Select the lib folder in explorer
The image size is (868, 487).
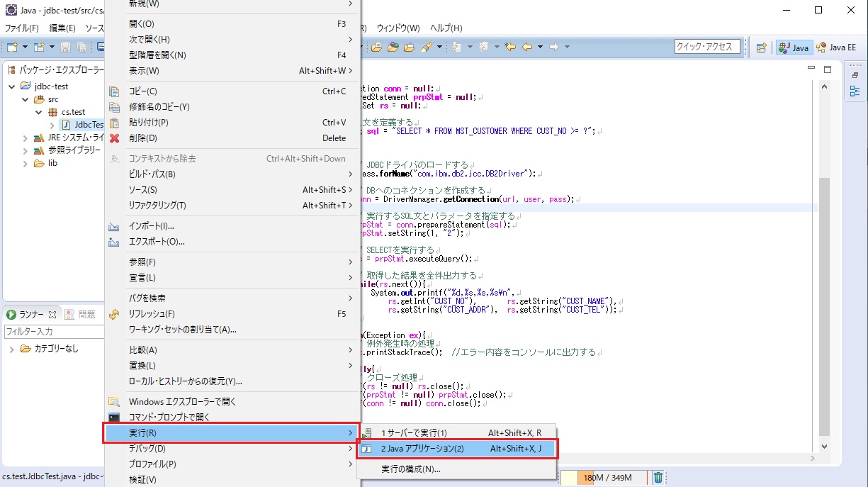click(x=46, y=163)
